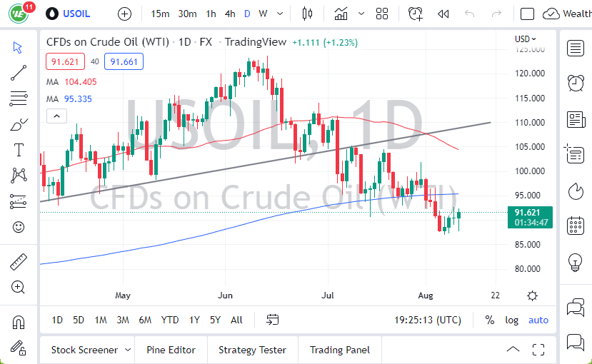Open the emoji icons tool
This screenshot has width=592, height=364.
(x=19, y=227)
